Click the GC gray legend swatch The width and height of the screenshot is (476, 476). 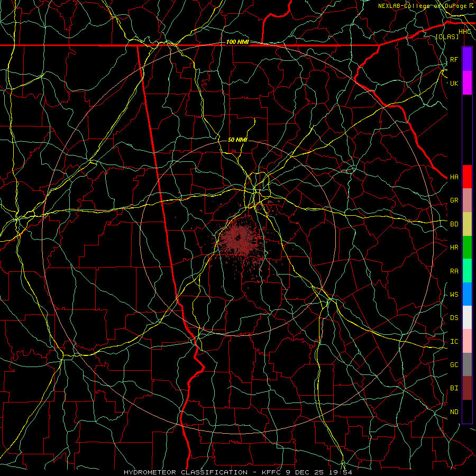point(467,364)
